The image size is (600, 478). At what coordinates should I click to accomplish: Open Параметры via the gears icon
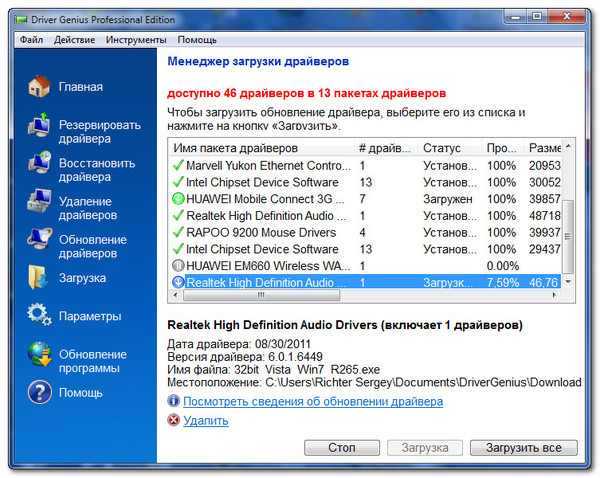click(x=38, y=316)
